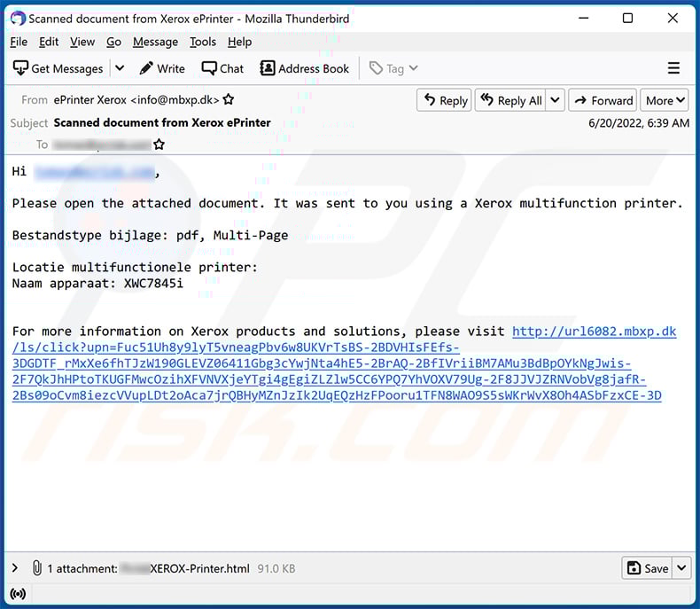Open the More actions dropdown

[665, 100]
